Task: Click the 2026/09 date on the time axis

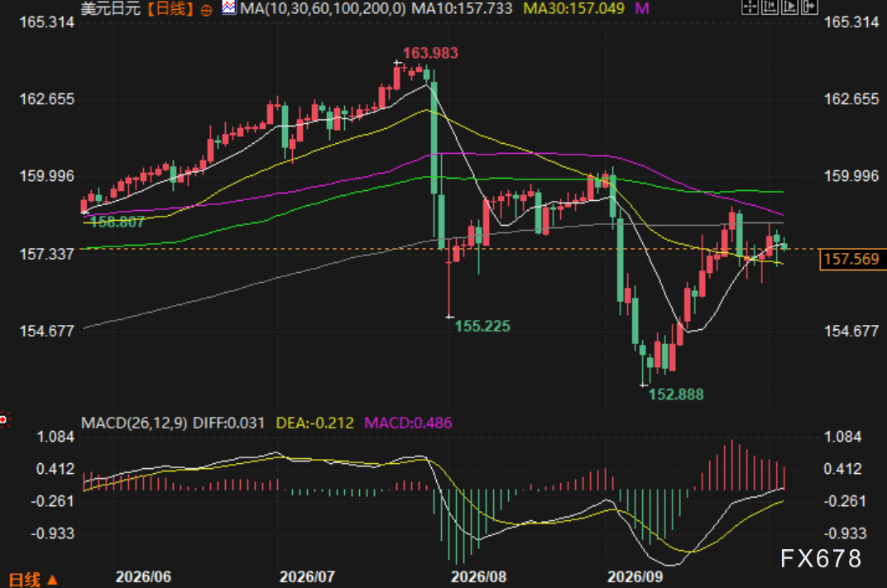Action: [635, 576]
